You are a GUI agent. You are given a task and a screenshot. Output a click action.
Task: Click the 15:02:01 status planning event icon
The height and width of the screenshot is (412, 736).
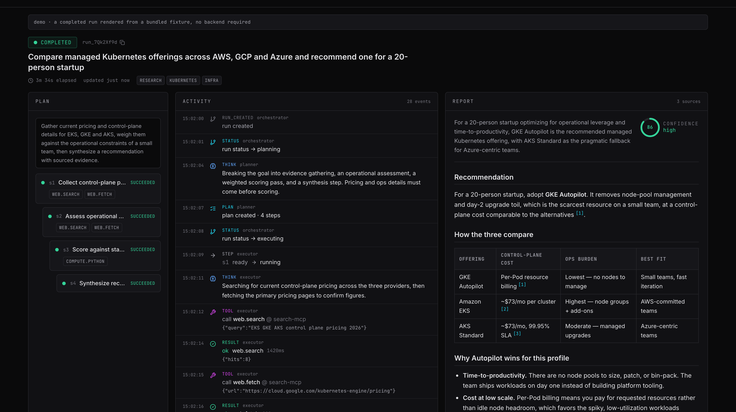[x=213, y=142]
